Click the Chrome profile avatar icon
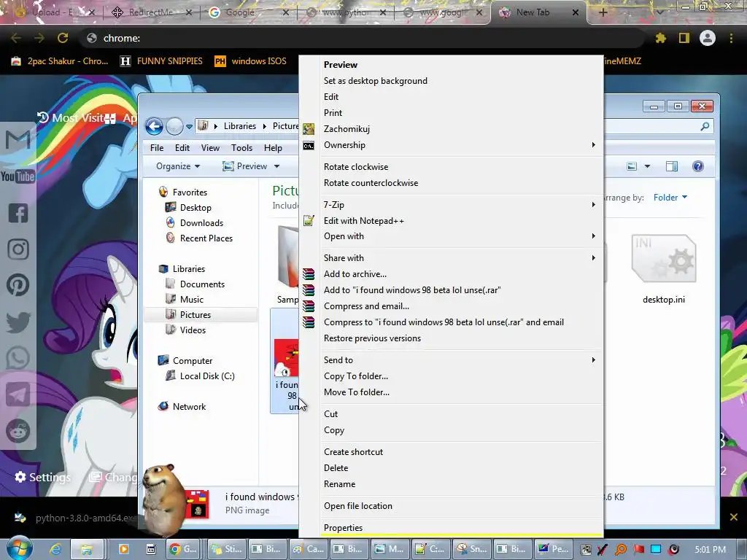The image size is (747, 560). 708,38
